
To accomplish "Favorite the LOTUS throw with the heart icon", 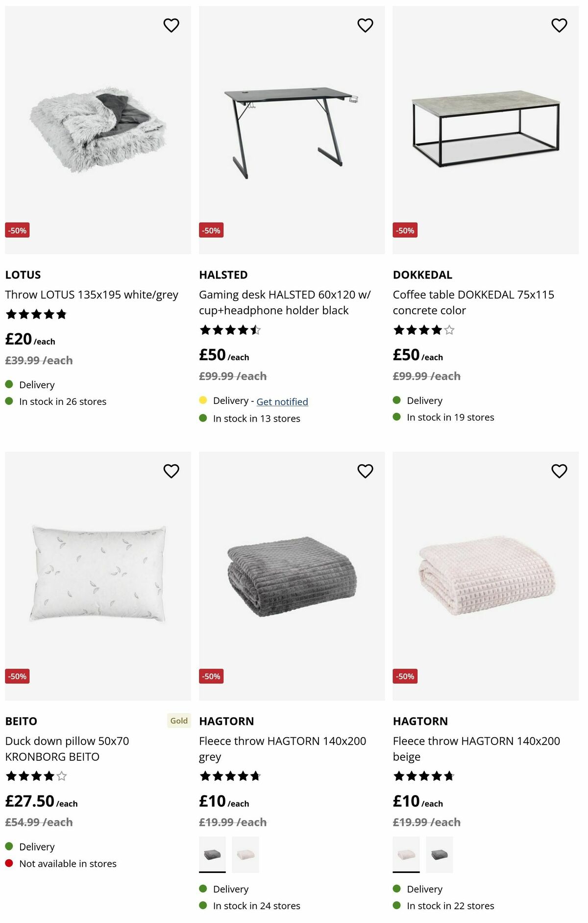I will (171, 25).
